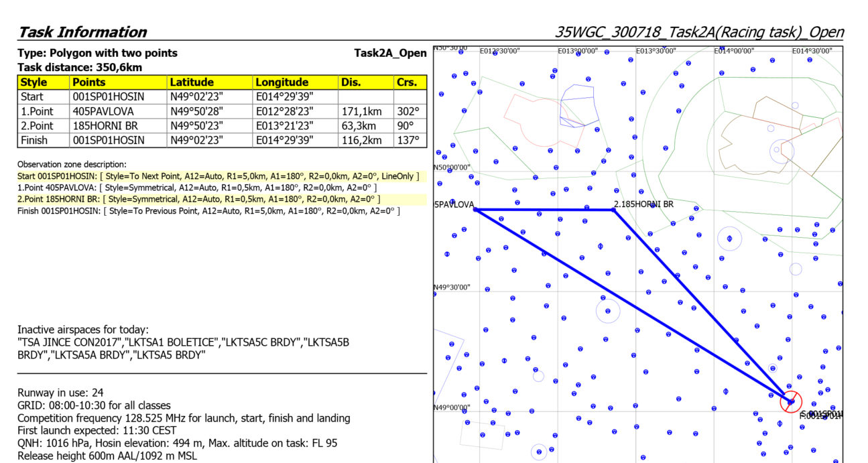The image size is (868, 463).
Task: Click the red start circle on map
Action: 791,401
